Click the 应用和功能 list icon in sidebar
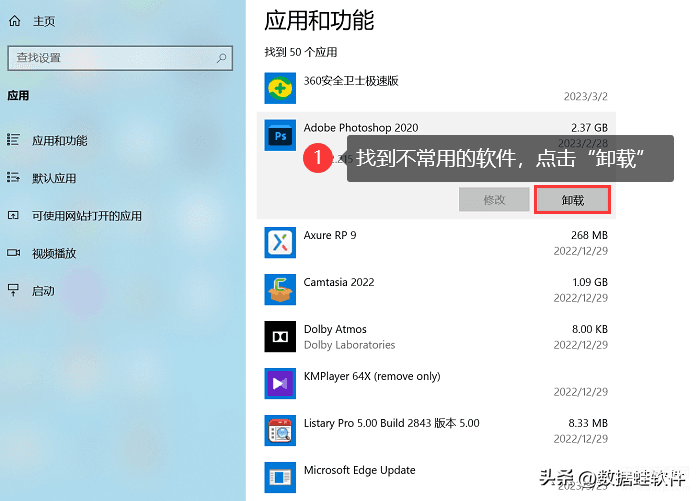The width and height of the screenshot is (700, 501). click(x=13, y=140)
